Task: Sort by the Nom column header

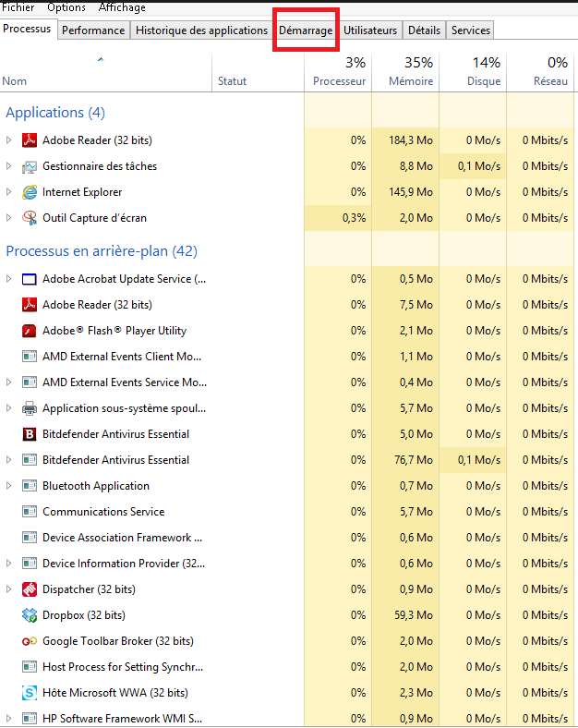Action: coord(106,72)
